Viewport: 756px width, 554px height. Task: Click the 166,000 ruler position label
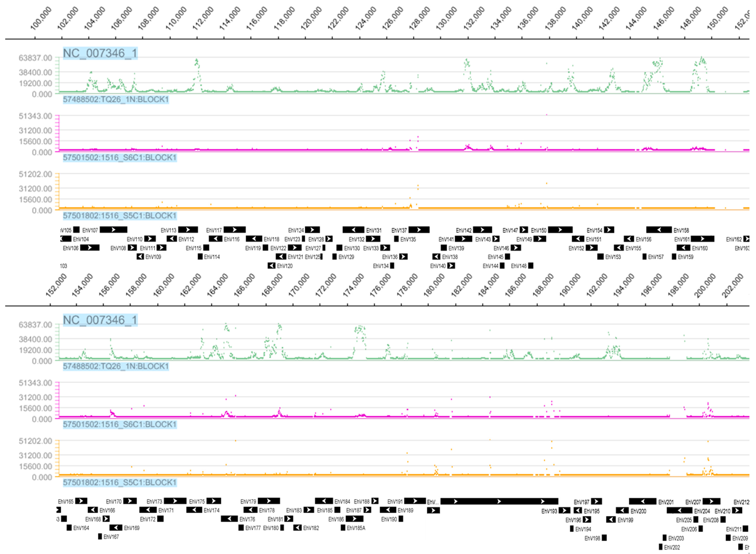[244, 285]
